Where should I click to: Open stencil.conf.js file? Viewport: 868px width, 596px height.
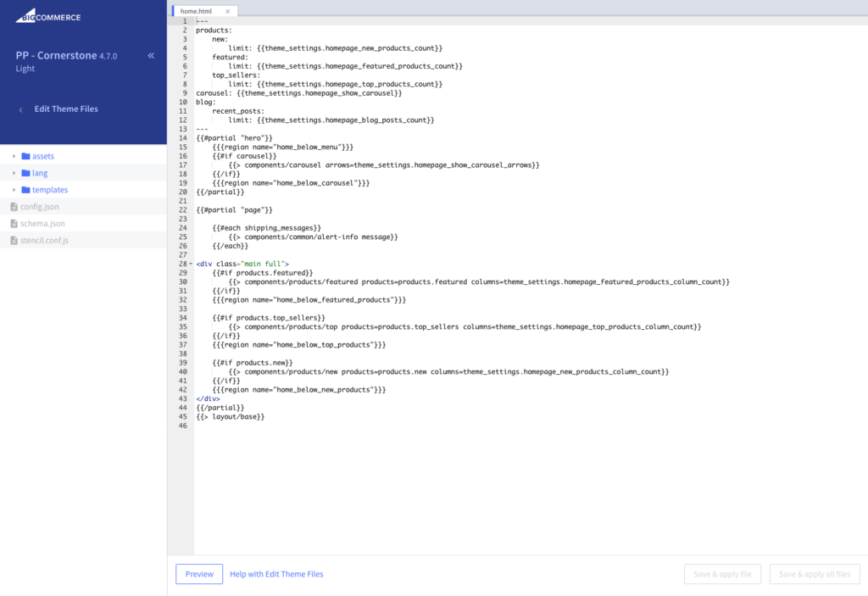click(x=44, y=241)
